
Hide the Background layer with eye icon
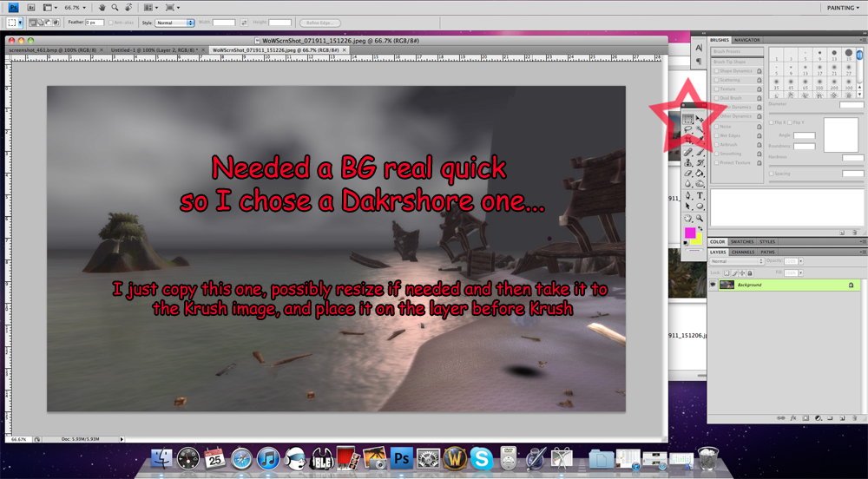pos(713,285)
